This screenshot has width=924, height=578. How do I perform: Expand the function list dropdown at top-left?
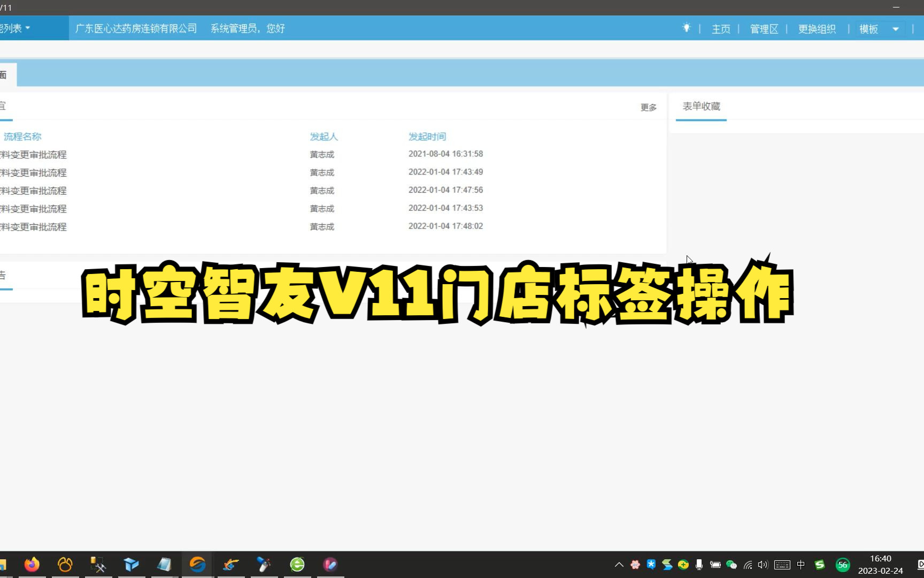15,28
